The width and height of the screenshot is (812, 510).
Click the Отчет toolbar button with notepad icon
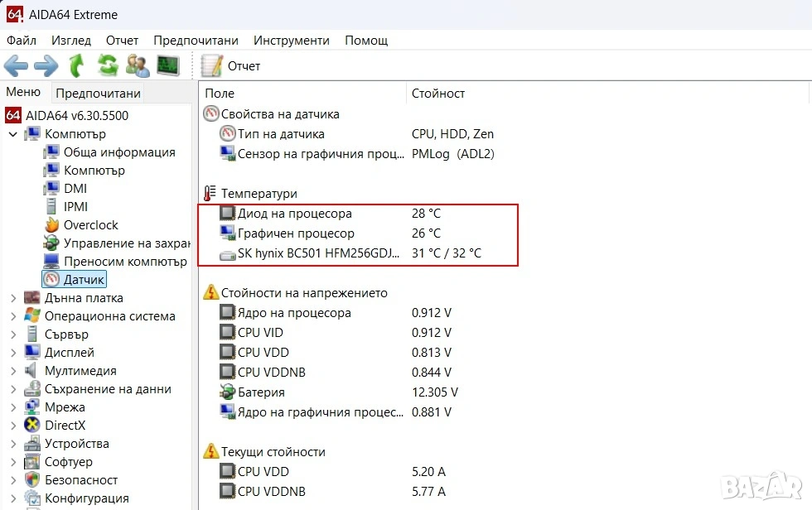[x=231, y=65]
